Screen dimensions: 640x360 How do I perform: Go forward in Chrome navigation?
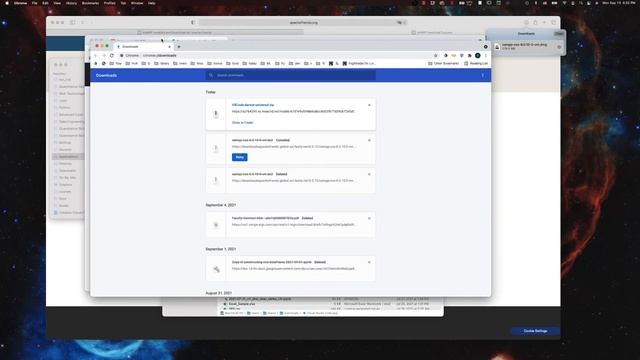click(x=104, y=56)
